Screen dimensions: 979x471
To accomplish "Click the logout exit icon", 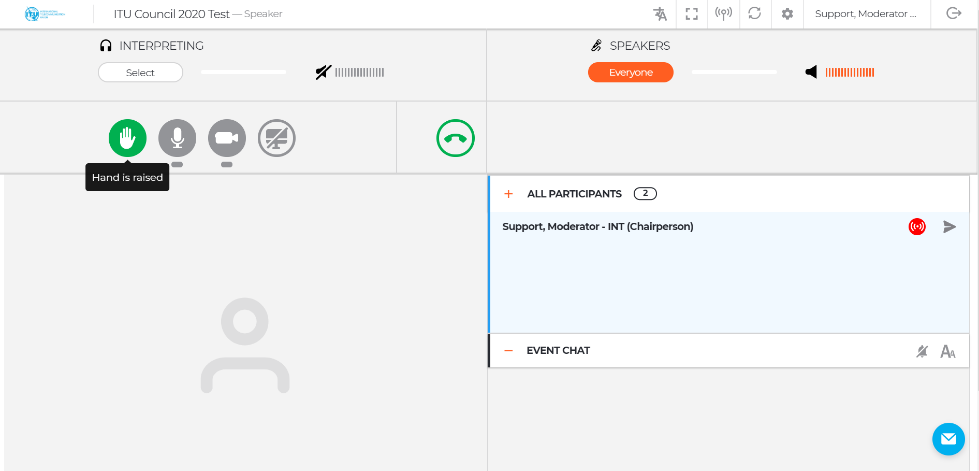I will (953, 13).
